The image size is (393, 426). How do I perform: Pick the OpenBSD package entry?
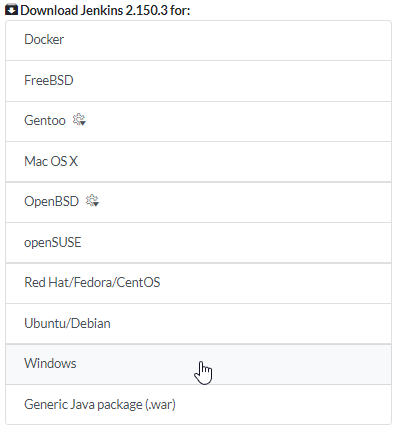tap(198, 202)
